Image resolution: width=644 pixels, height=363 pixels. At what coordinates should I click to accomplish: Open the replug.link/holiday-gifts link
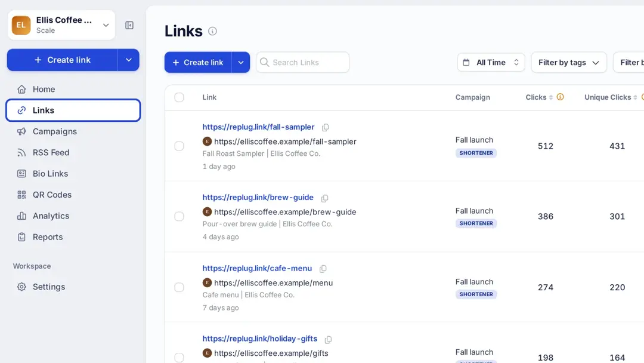tap(260, 339)
